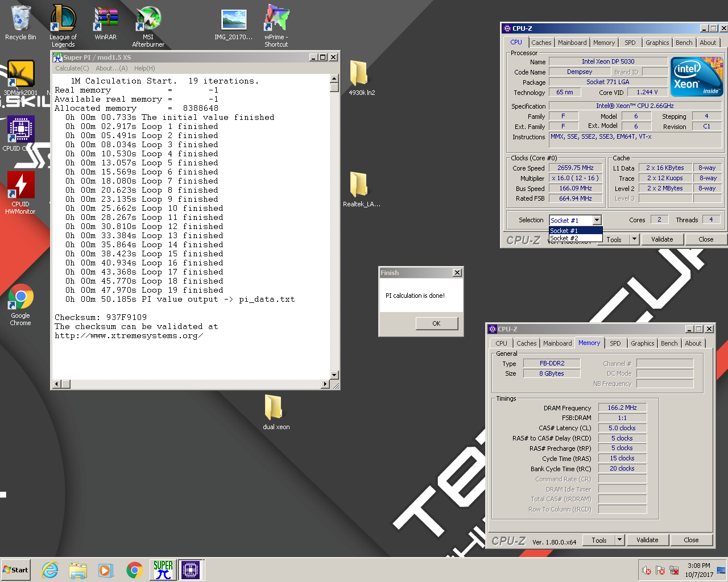Open the 4930k ln2 folder

tap(362, 78)
